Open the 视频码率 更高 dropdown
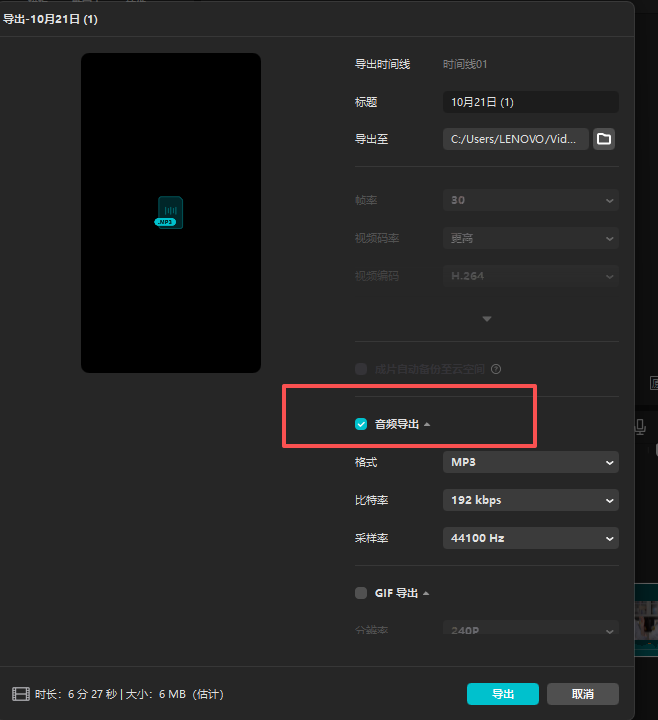The width and height of the screenshot is (658, 720). coord(531,238)
